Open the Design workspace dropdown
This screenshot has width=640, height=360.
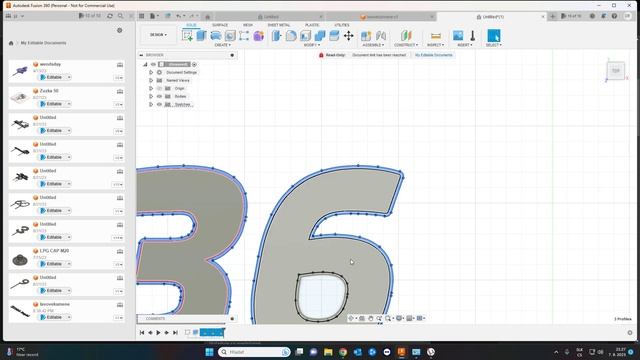158,35
